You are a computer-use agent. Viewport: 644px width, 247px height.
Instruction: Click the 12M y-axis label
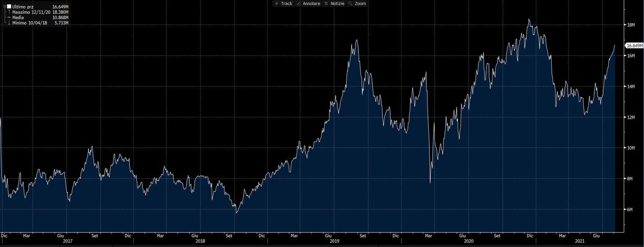pyautogui.click(x=631, y=117)
